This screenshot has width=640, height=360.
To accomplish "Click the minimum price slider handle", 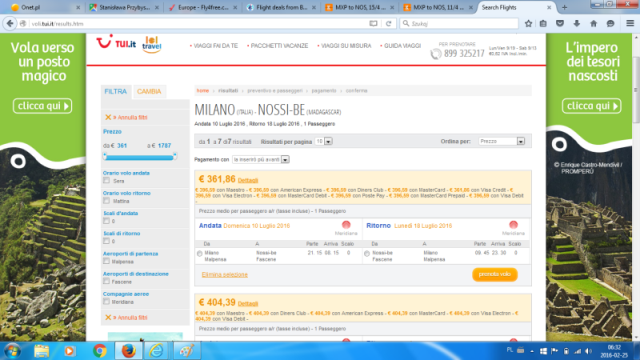I will click(105, 156).
